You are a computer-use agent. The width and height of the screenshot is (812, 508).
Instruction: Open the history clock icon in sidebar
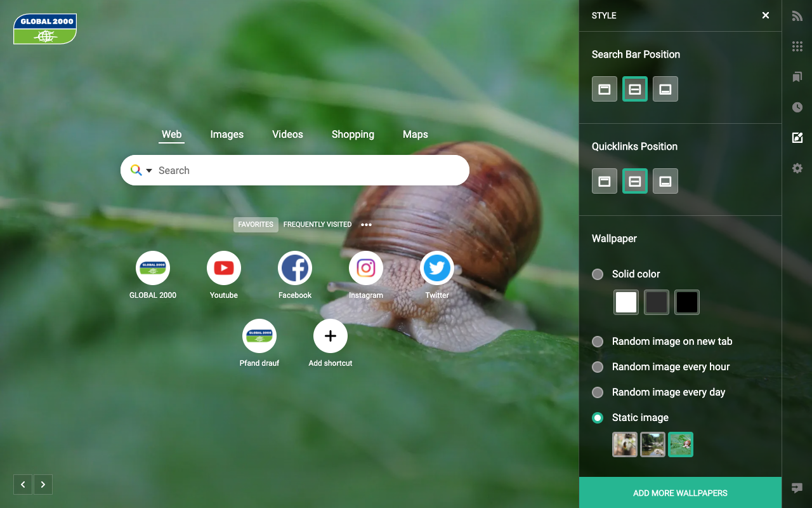797,107
